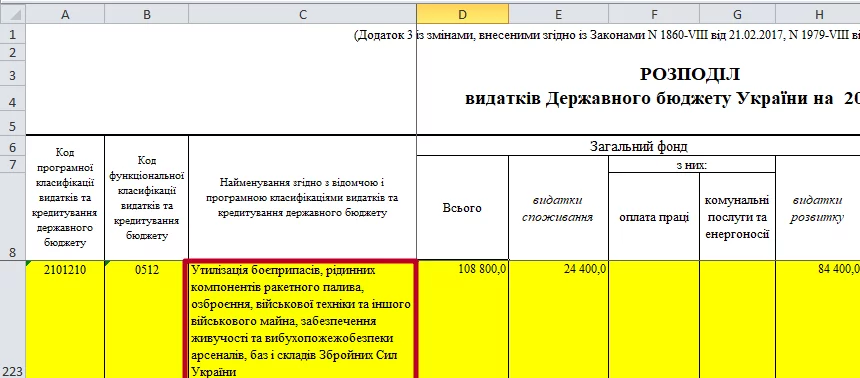
Task: Click 'Код програмної класифікації' heading cell
Action: tap(65, 198)
